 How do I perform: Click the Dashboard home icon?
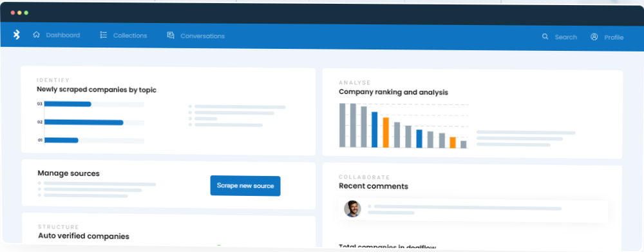36,35
